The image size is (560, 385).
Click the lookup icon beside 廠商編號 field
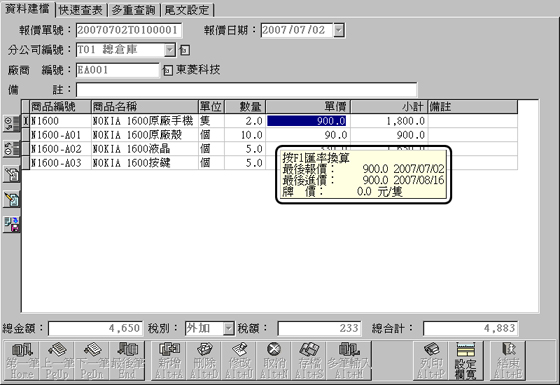click(167, 70)
